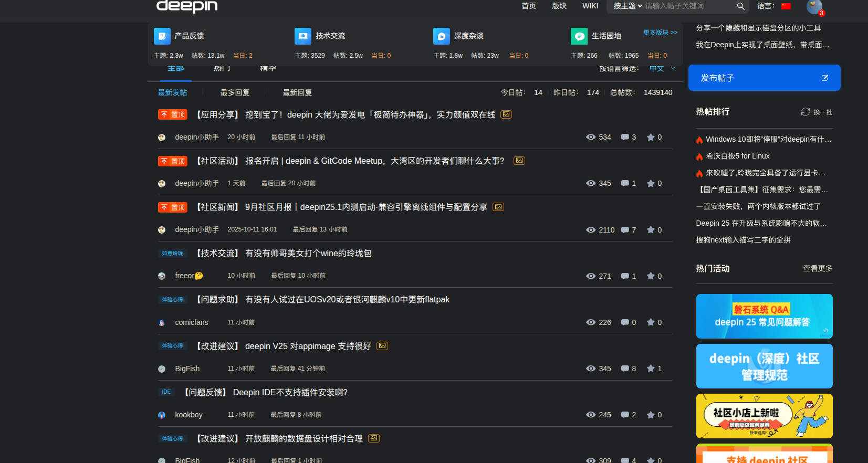
Task: Select the China flag language icon
Action: tap(786, 6)
